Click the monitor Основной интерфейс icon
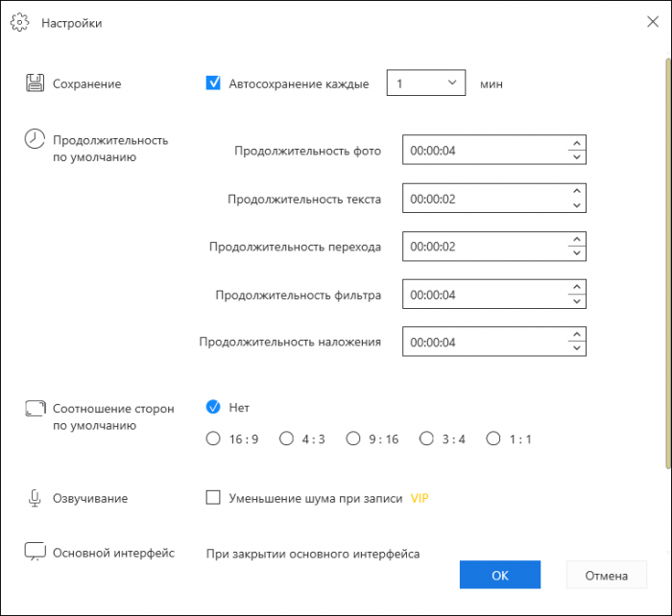Screen dimensions: 672x616 point(36,553)
